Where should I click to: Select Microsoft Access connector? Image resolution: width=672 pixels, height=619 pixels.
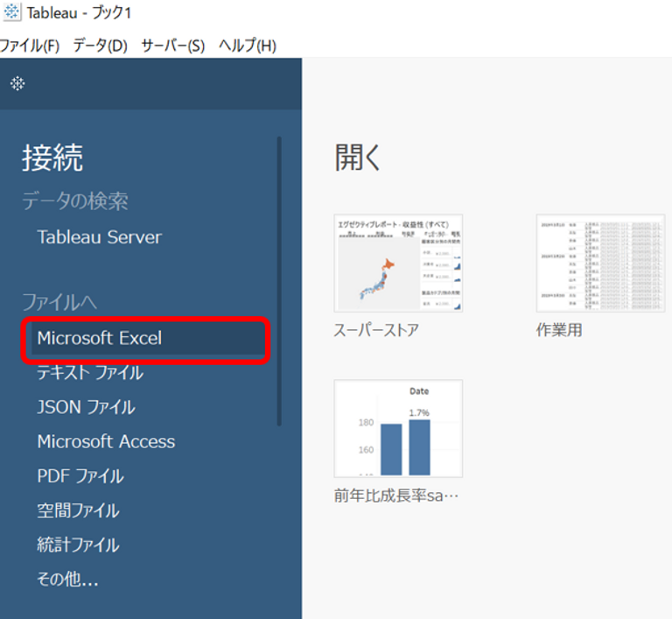(x=106, y=441)
